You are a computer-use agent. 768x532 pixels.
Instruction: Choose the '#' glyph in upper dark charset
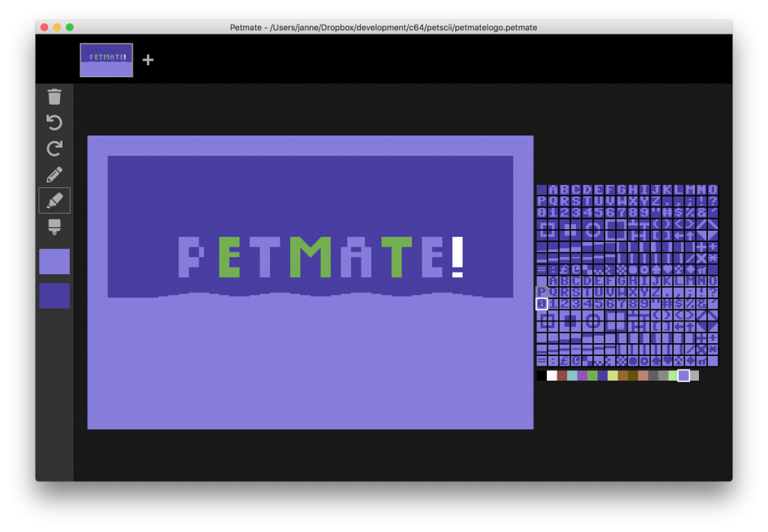(667, 212)
